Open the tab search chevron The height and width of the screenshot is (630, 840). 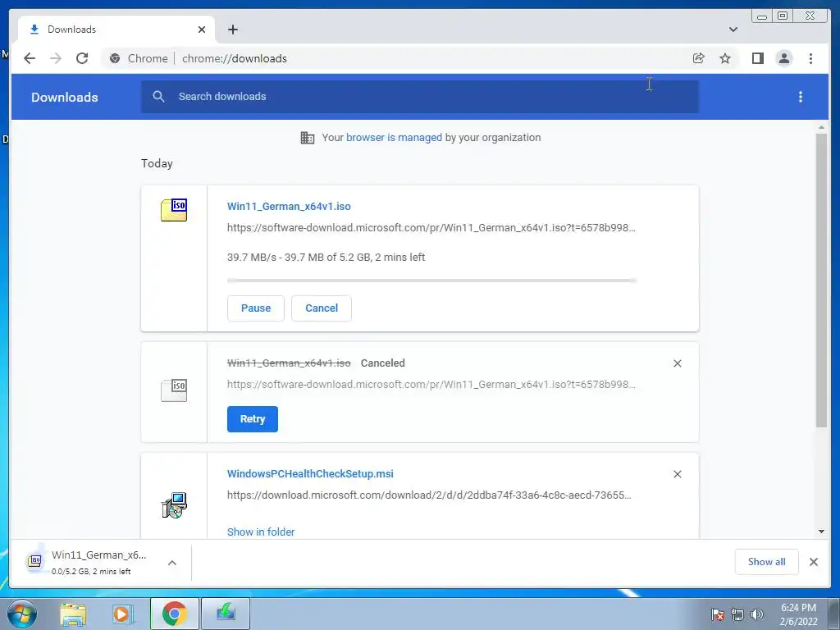pos(733,30)
